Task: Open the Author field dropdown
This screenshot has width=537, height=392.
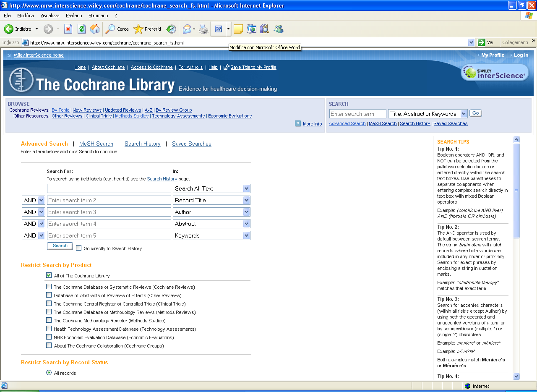Action: pyautogui.click(x=211, y=212)
